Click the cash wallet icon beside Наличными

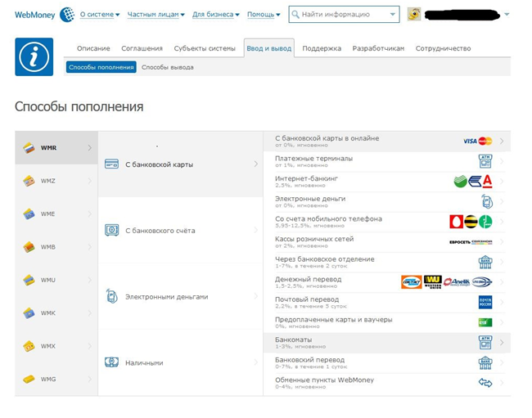pos(112,362)
